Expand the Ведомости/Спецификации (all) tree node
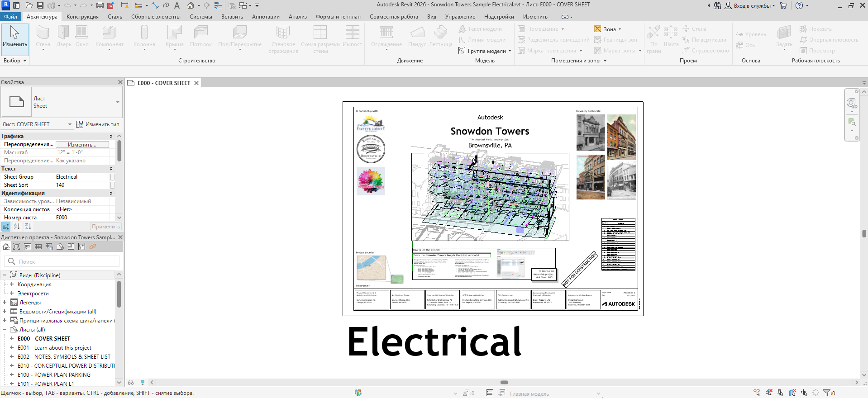 click(5, 311)
